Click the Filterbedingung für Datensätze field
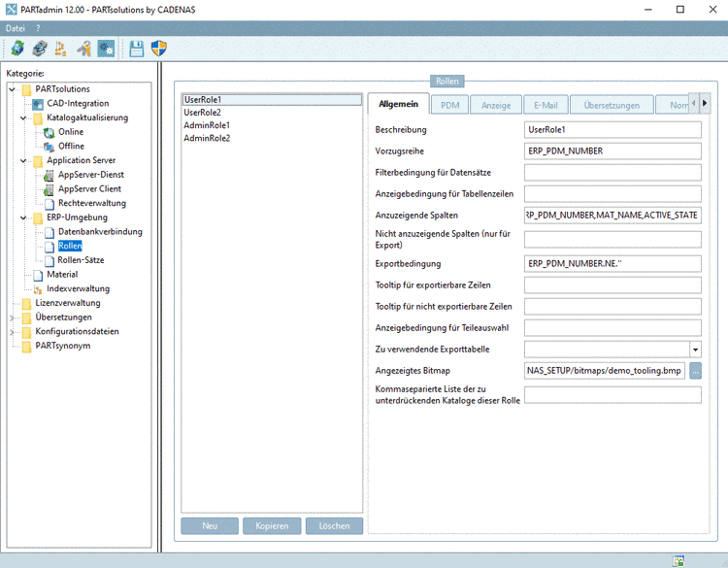The width and height of the screenshot is (728, 568). coord(612,172)
